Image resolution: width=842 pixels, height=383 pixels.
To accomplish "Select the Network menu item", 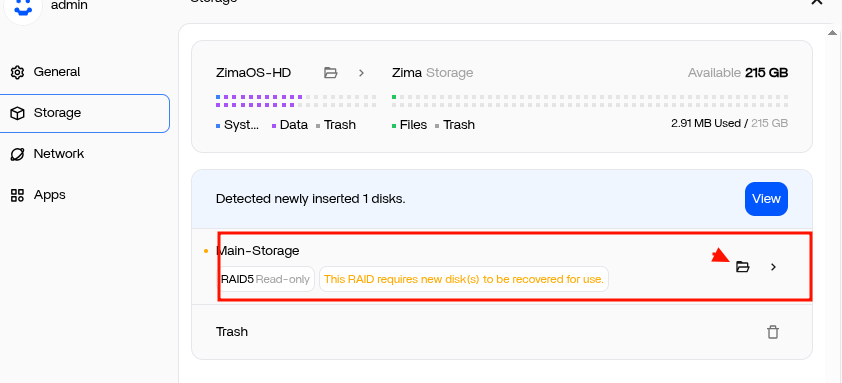I will click(x=85, y=154).
